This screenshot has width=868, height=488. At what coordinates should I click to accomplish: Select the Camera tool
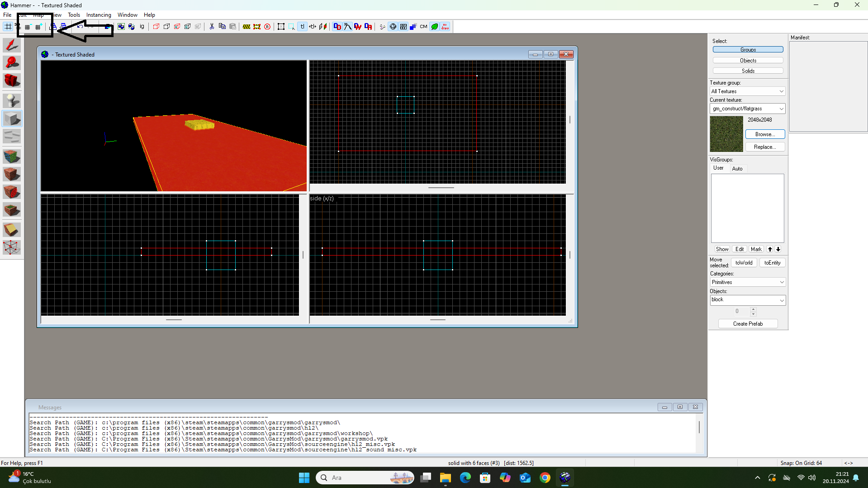tap(12, 81)
